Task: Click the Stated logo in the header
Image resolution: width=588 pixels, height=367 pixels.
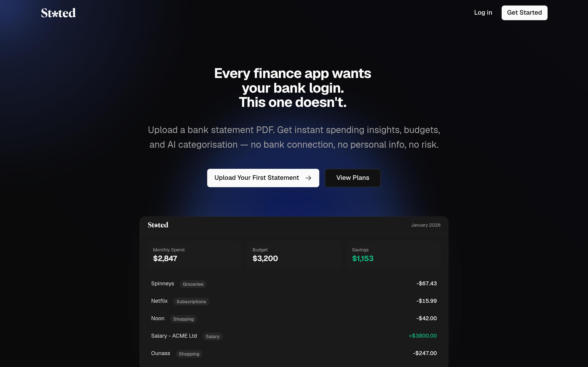Action: point(58,13)
